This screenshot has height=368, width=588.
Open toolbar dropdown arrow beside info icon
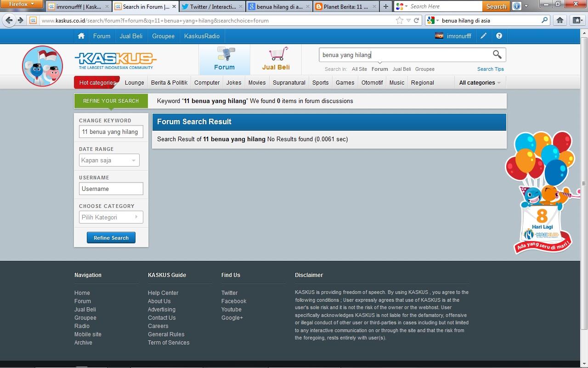(x=526, y=6)
